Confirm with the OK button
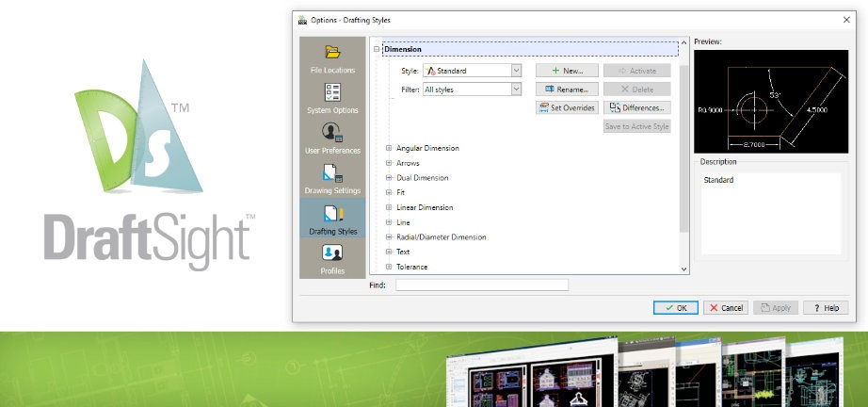The height and width of the screenshot is (407, 868). coord(675,308)
